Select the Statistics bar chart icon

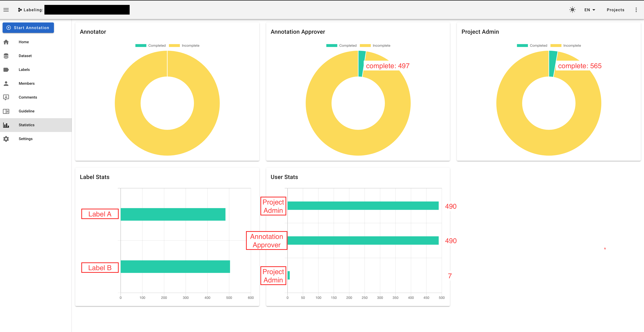6,125
